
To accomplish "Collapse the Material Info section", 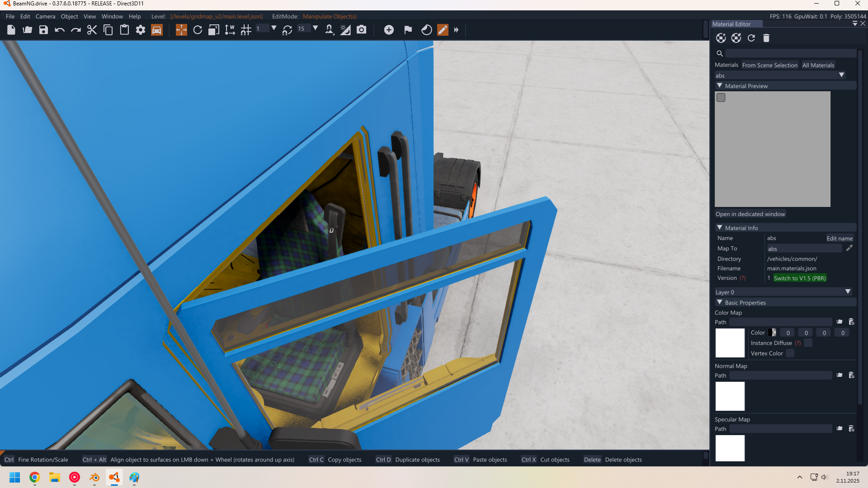I will pos(720,228).
